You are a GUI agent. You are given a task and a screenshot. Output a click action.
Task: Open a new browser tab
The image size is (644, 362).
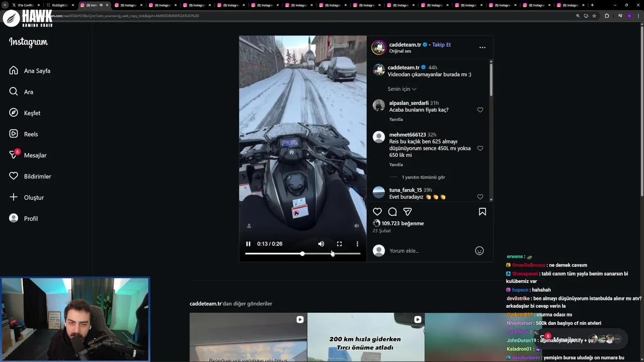[592, 5]
